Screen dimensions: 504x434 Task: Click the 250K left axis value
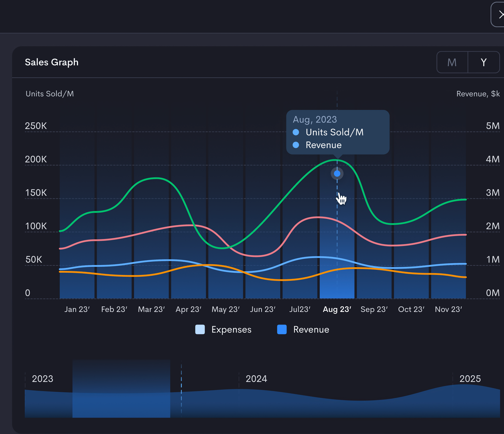[36, 126]
